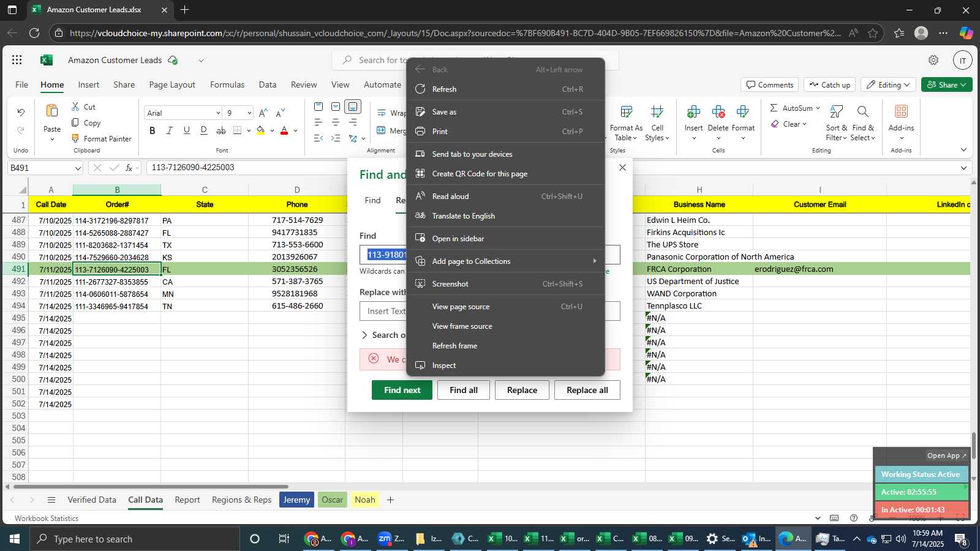Click the Find next button

click(x=402, y=390)
